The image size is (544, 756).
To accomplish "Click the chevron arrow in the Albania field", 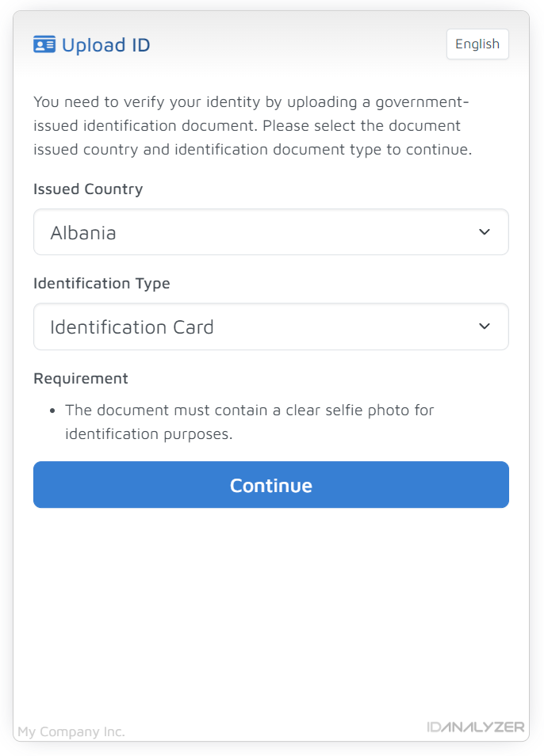I will click(x=485, y=232).
